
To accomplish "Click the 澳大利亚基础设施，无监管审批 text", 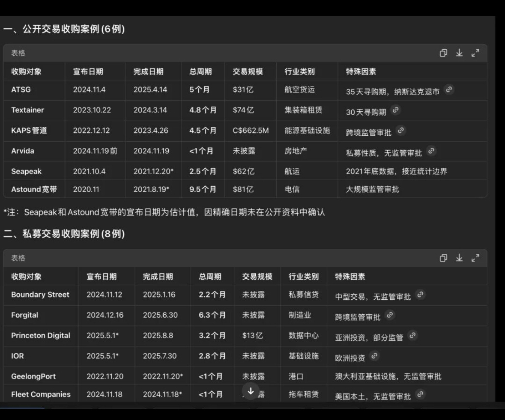I will [x=388, y=376].
